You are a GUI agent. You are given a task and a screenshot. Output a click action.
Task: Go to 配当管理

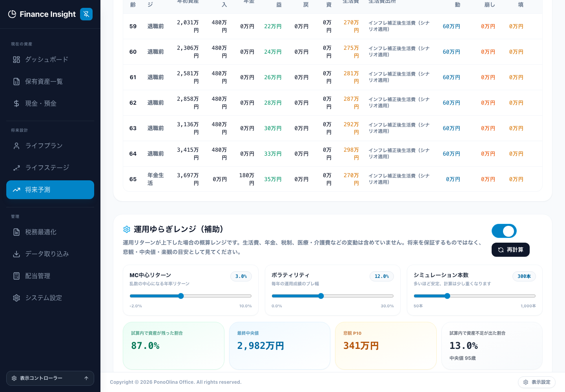point(50,276)
